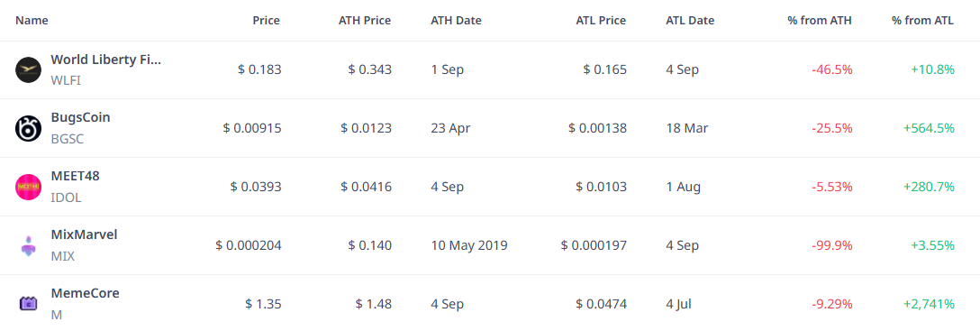Click the pink MEET48 logo icon
This screenshot has height=331, width=980.
click(x=28, y=187)
